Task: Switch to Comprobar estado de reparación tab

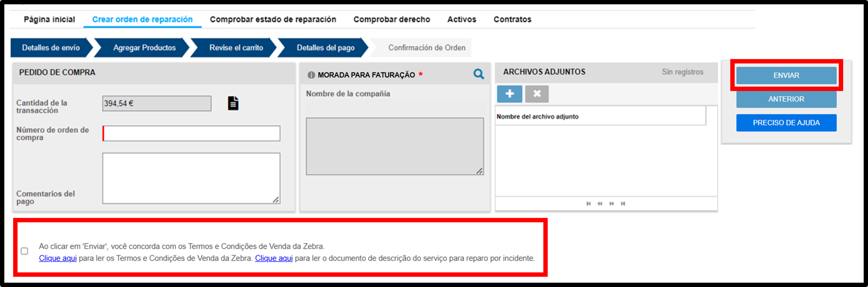Action: (x=273, y=20)
